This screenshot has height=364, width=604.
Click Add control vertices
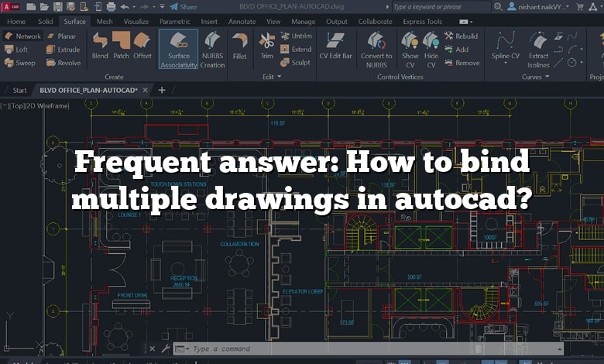457,50
